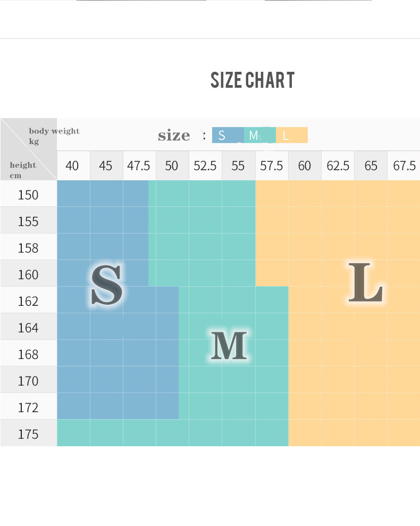Image resolution: width=420 pixels, height=526 pixels.
Task: Click the teal M swatch in the legend
Action: (259, 135)
